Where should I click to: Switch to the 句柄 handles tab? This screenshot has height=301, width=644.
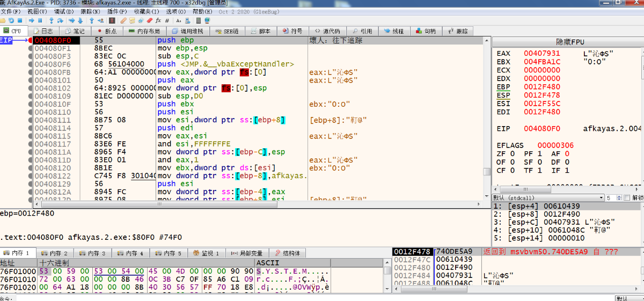(x=425, y=31)
